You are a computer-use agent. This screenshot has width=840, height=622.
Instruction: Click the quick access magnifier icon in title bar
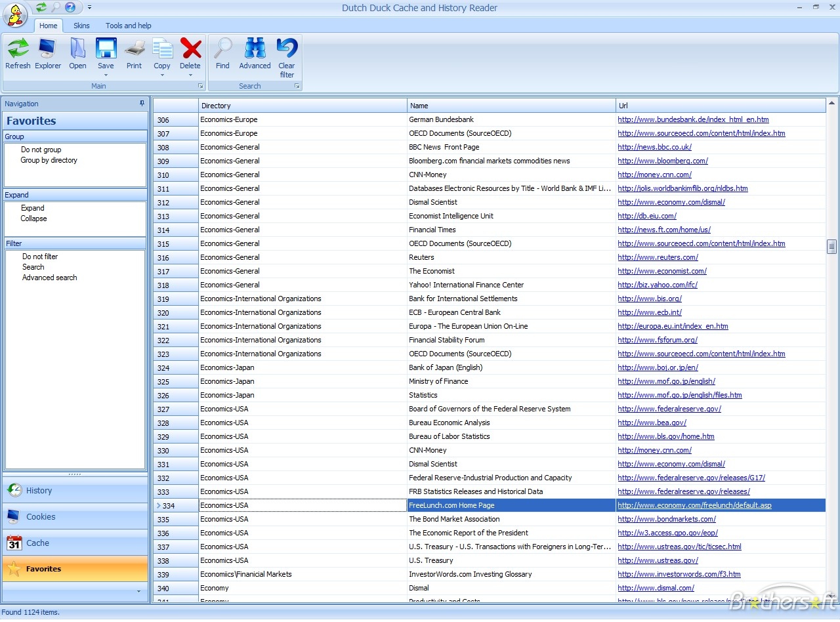(56, 8)
